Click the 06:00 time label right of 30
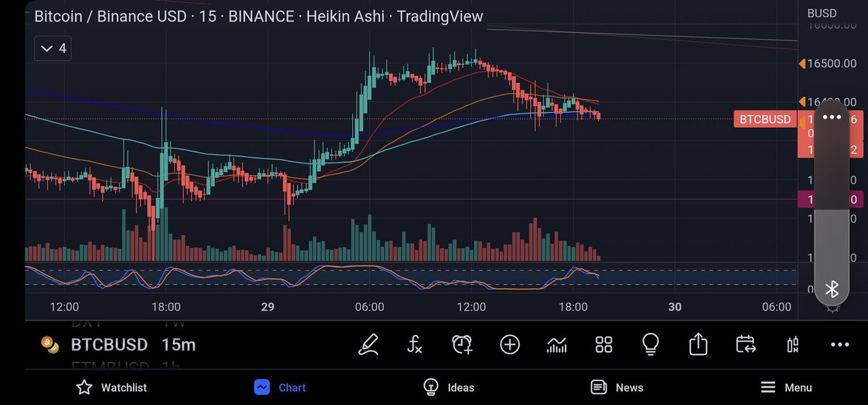This screenshot has width=868, height=405. pyautogui.click(x=777, y=307)
